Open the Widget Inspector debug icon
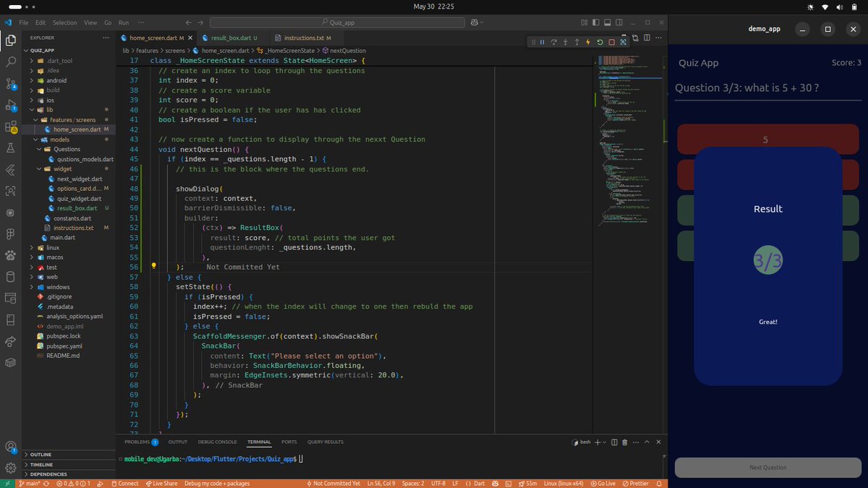Viewport: 868px width, 488px height. click(623, 42)
